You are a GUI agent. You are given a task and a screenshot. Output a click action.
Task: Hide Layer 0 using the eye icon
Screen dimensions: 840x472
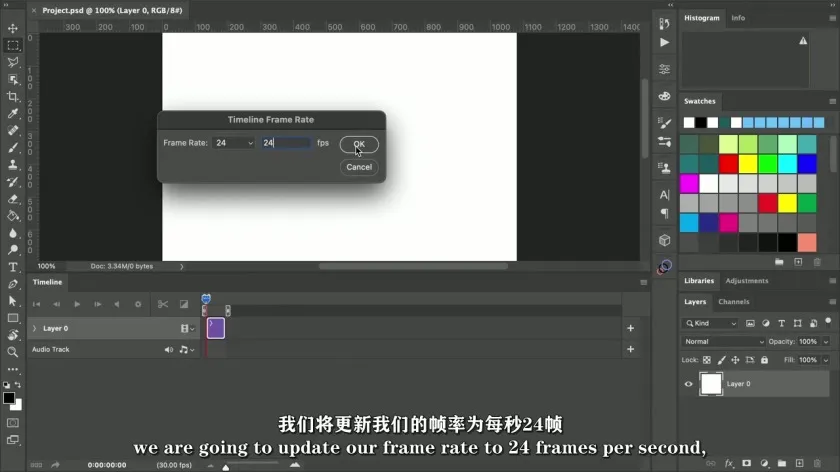(688, 384)
